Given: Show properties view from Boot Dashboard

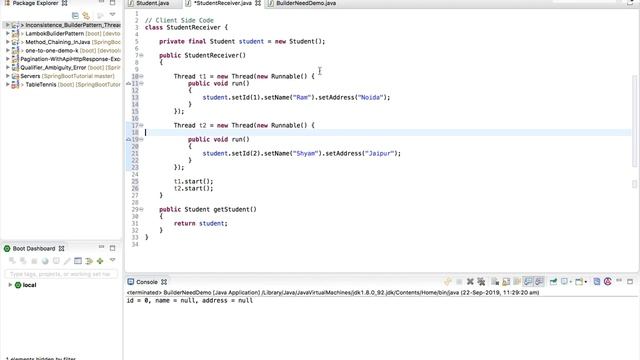Looking at the screenshot, I should pyautogui.click(x=78, y=261).
